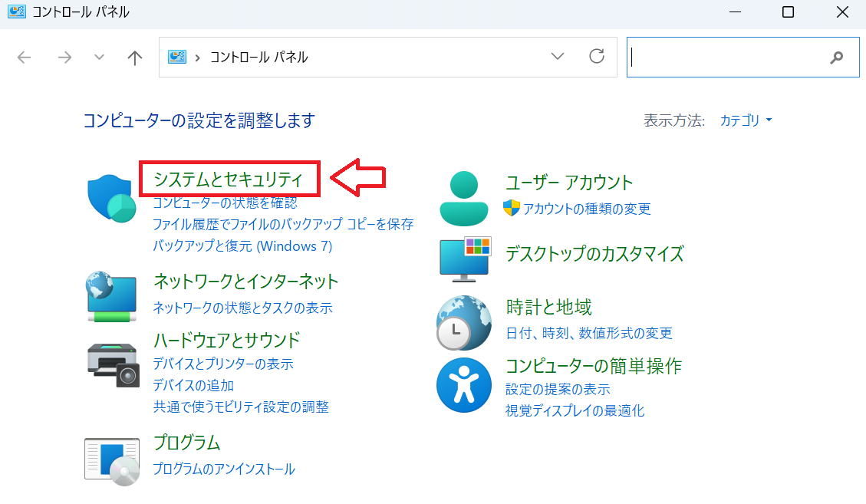Close the Control Panel window
The height and width of the screenshot is (504, 866).
point(842,12)
